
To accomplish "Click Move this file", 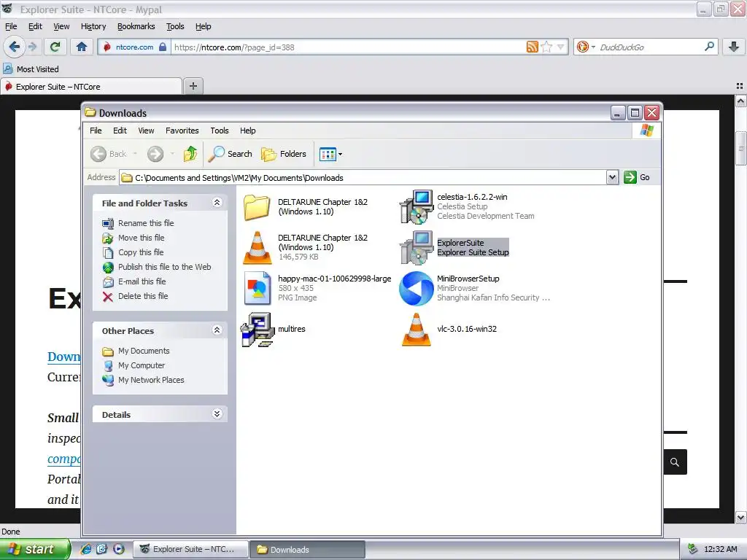I will (141, 238).
